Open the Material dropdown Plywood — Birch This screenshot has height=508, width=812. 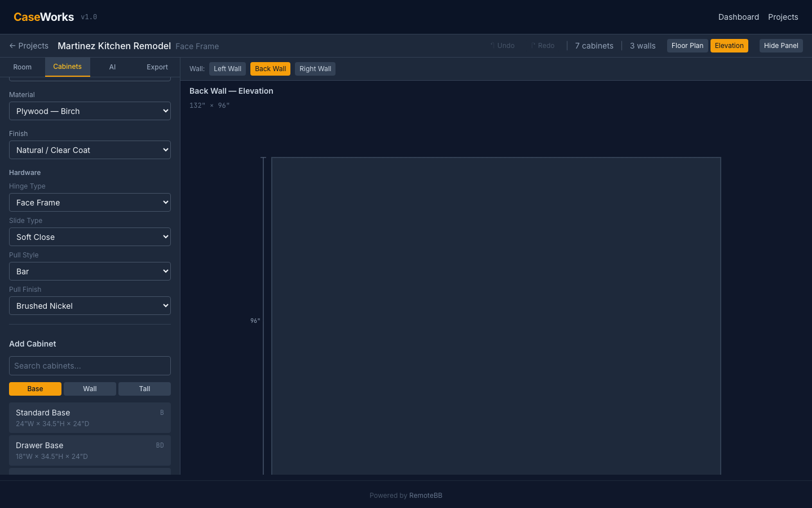(90, 111)
